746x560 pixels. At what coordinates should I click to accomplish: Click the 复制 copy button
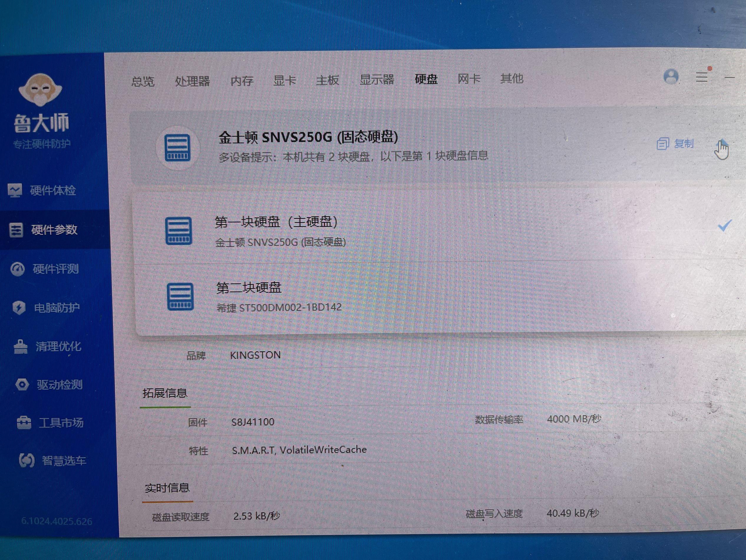point(675,144)
